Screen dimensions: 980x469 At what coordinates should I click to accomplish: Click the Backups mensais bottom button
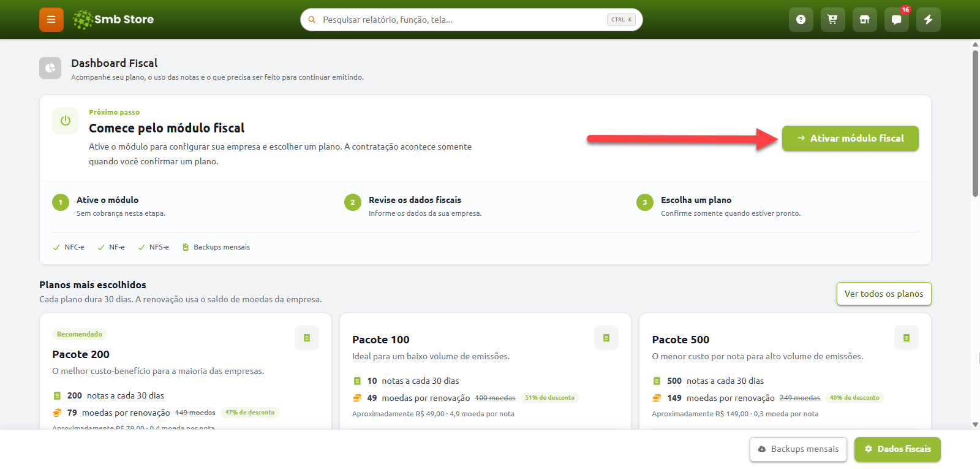(798, 449)
